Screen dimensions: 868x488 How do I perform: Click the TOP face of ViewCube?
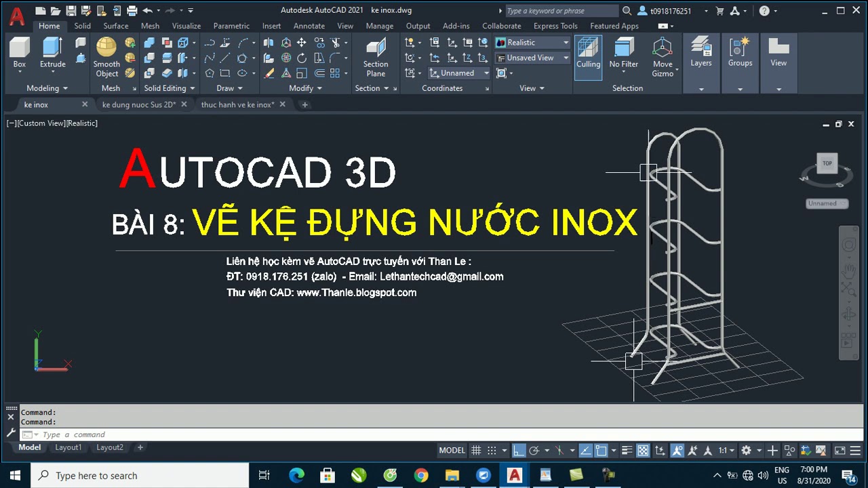[827, 163]
